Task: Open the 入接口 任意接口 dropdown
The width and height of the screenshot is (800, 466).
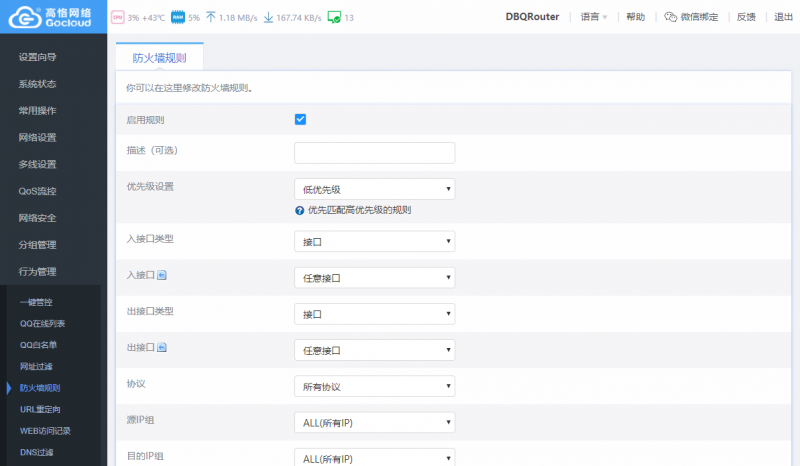Action: click(374, 278)
